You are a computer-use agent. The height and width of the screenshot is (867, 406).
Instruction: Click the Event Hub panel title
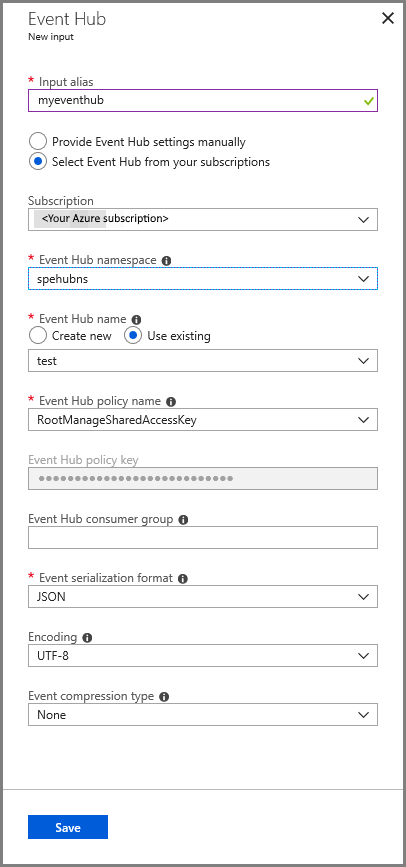click(67, 19)
